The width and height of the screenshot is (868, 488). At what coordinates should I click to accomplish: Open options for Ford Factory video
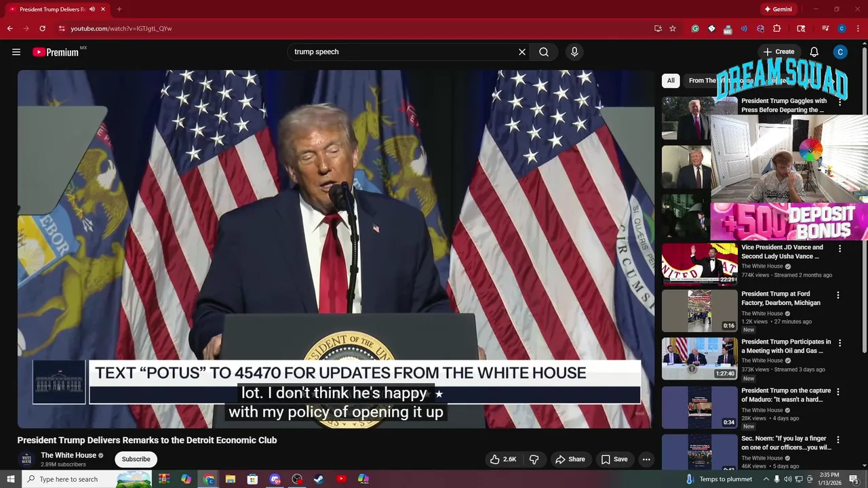point(838,296)
